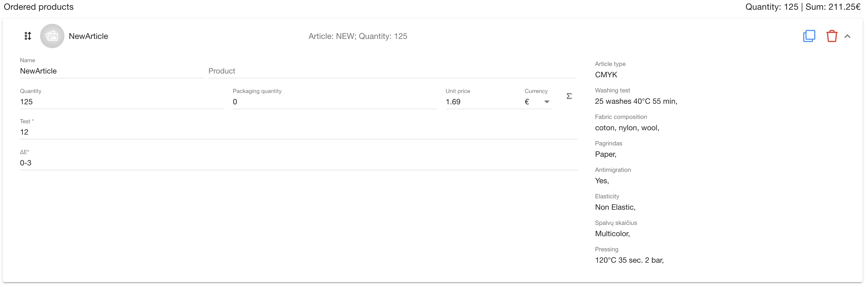The width and height of the screenshot is (868, 287).
Task: Click the Name input field
Action: pyautogui.click(x=111, y=71)
